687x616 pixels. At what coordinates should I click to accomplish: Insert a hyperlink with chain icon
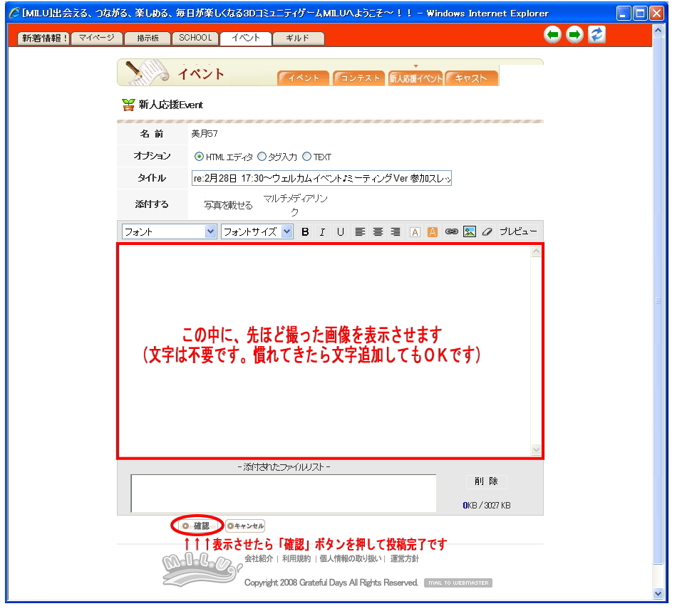pos(451,231)
